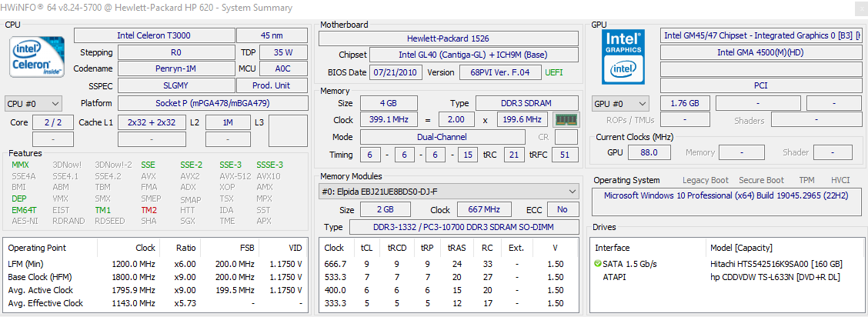Open the GPU #0 selector dropdown

tap(620, 104)
